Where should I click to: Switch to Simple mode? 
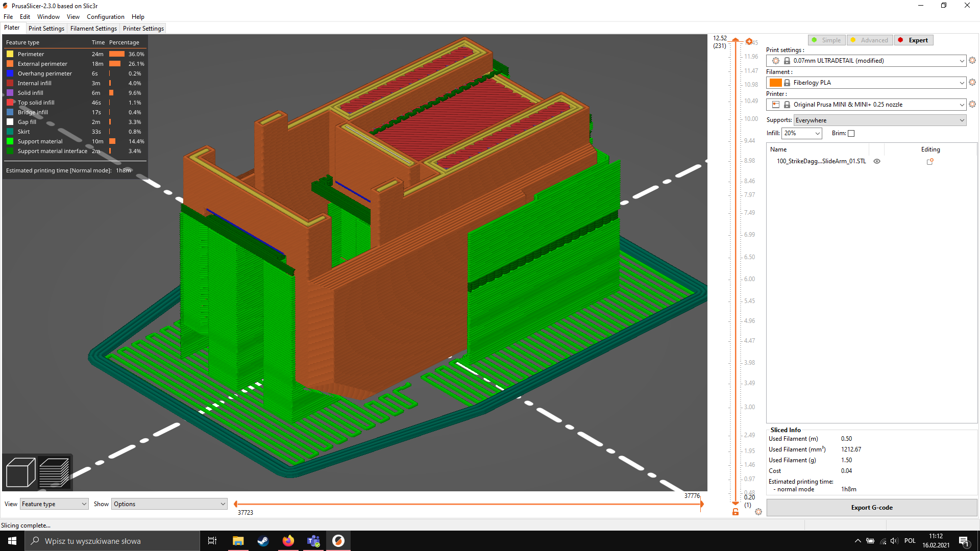[x=826, y=40]
